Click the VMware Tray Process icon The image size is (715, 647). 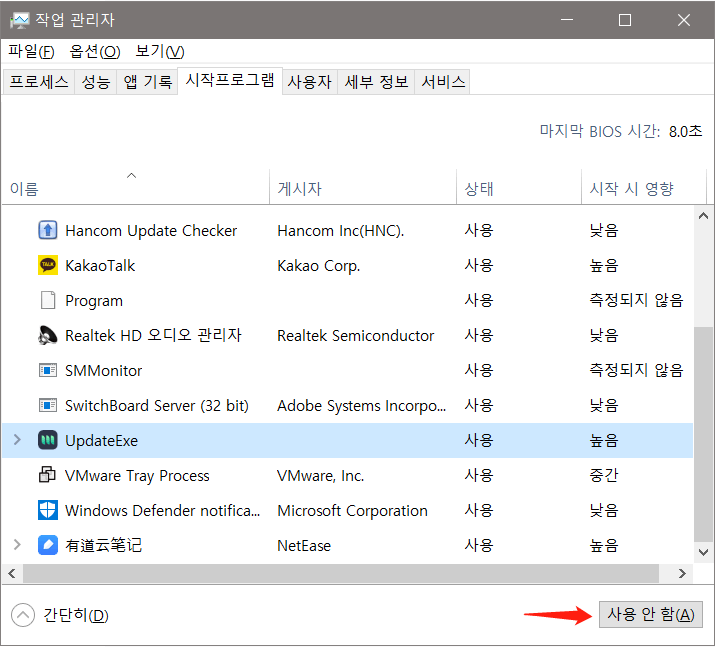[x=48, y=476]
